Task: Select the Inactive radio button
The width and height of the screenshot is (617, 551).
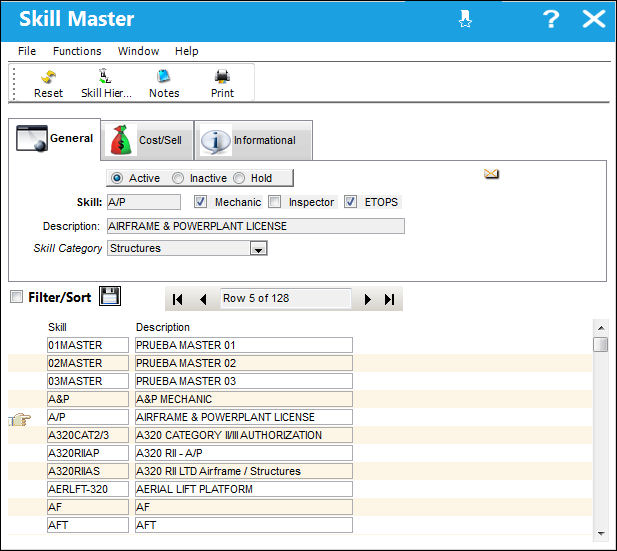Action: coord(178,178)
